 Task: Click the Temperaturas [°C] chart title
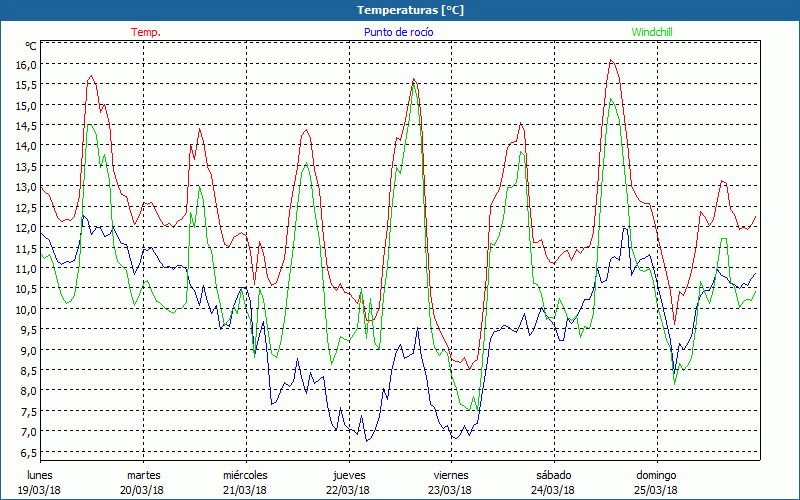tap(411, 10)
